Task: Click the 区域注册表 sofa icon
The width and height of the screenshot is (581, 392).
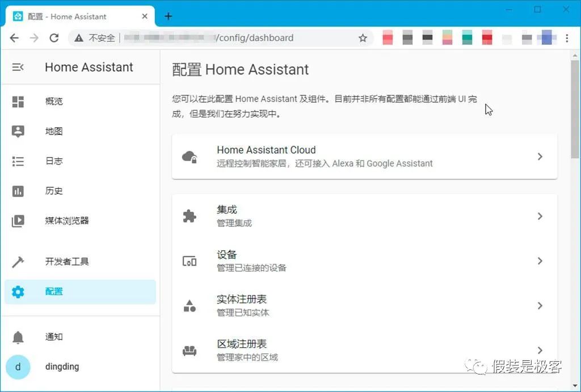Action: pyautogui.click(x=190, y=351)
